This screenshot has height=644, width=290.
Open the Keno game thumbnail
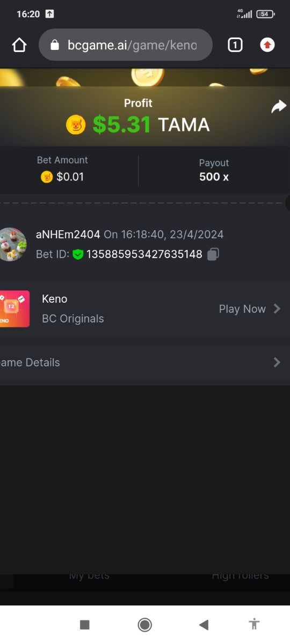[x=15, y=309]
